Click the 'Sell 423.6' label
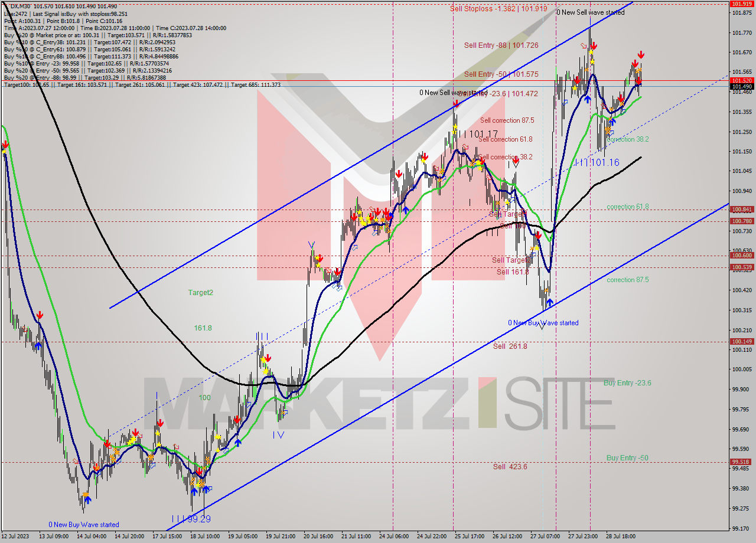The height and width of the screenshot is (543, 756). coord(510,466)
